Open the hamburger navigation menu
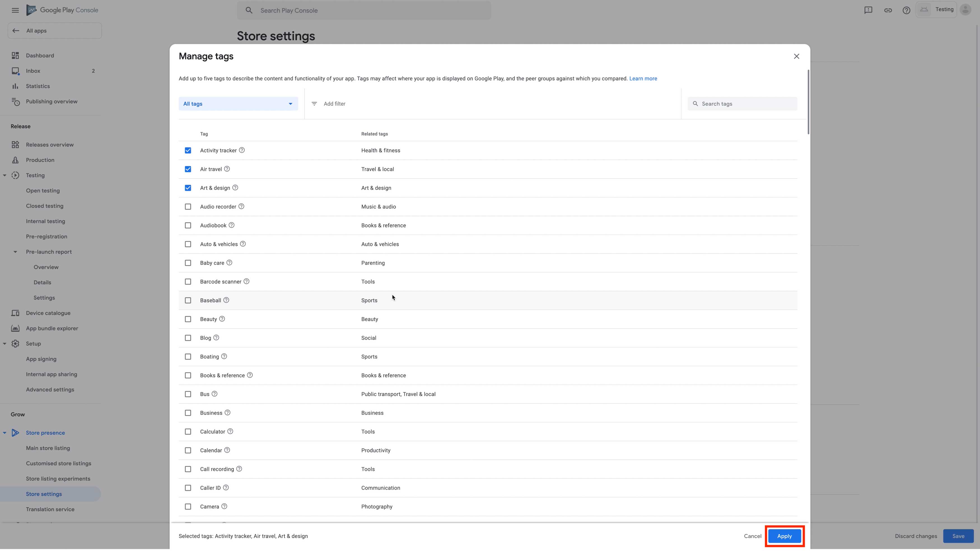 click(15, 10)
